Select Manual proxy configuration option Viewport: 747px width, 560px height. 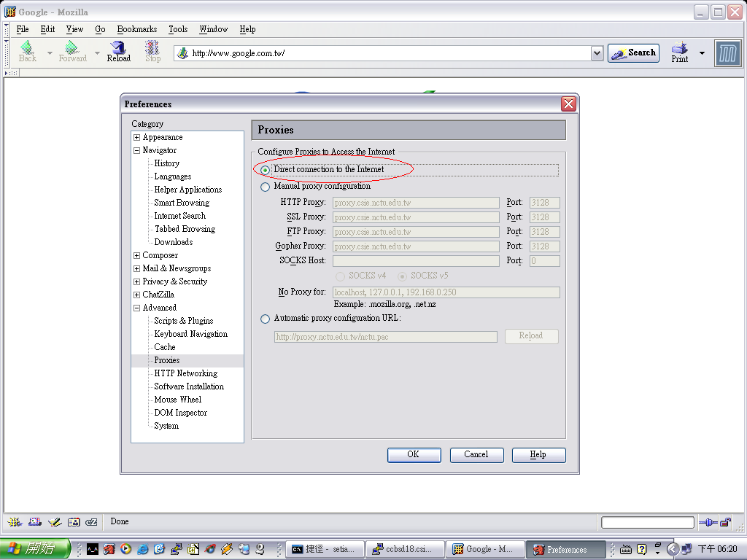265,187
